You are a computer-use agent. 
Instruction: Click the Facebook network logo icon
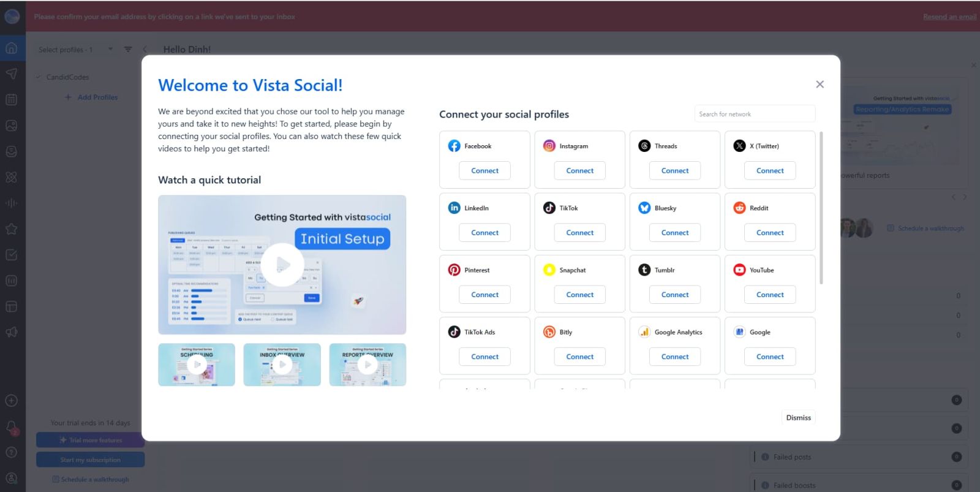coord(454,146)
